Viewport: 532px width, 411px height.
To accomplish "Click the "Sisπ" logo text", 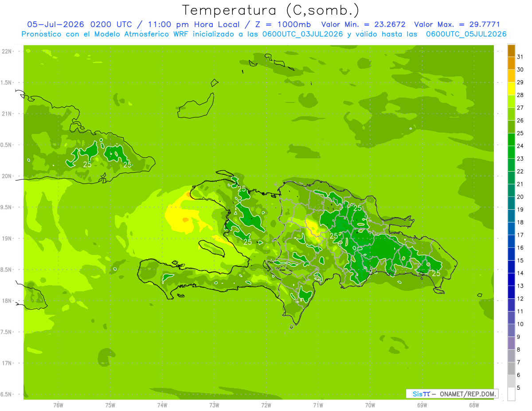I will 421,394.
